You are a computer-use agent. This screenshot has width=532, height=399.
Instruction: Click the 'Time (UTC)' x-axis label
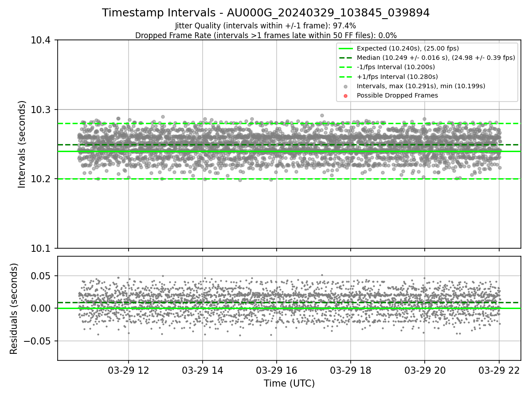[289, 383]
